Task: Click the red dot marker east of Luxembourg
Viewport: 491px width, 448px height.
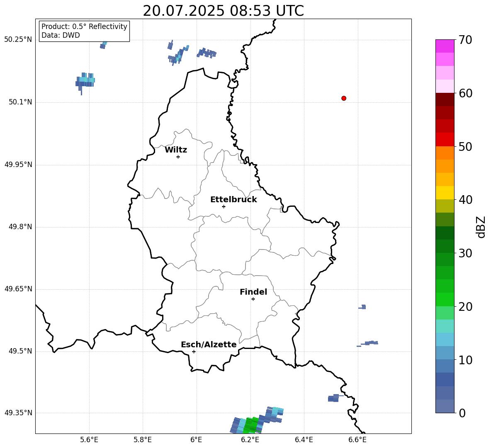Action: (344, 98)
